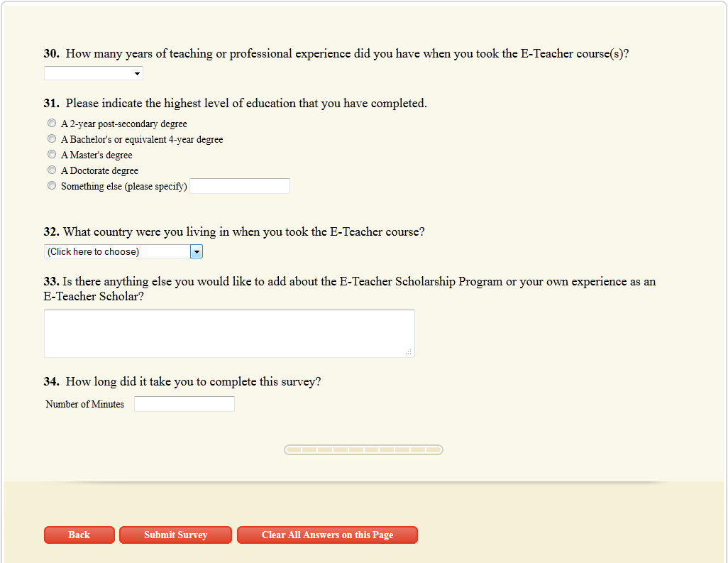Click the 'A Master's degree' label text
The width and height of the screenshot is (728, 563).
tap(96, 155)
